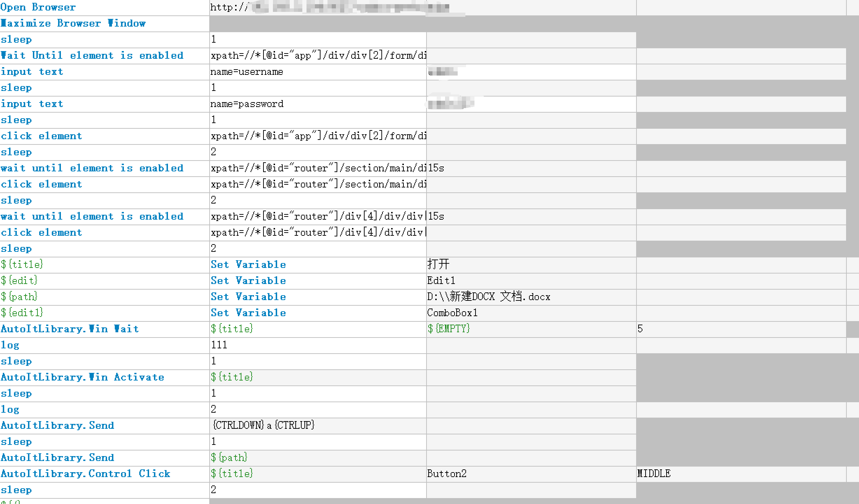Select the ${title} variable cell in the first column
859x504 pixels.
click(22, 264)
